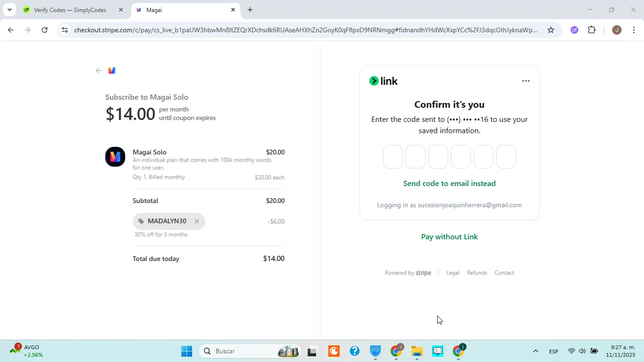Open the second Chrome taskbar icon with badge
Image resolution: width=644 pixels, height=362 pixels.
[x=459, y=352]
